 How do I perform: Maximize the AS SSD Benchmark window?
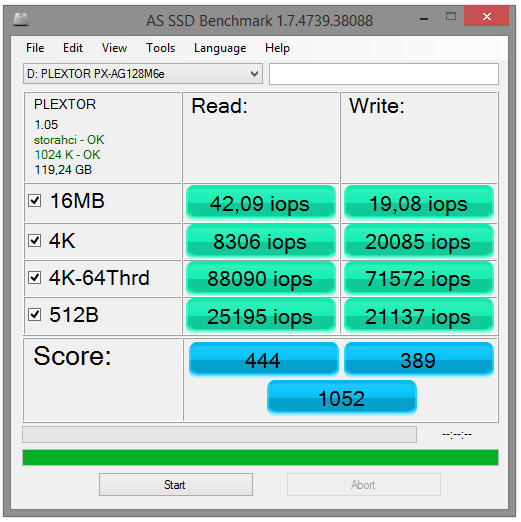coord(451,16)
